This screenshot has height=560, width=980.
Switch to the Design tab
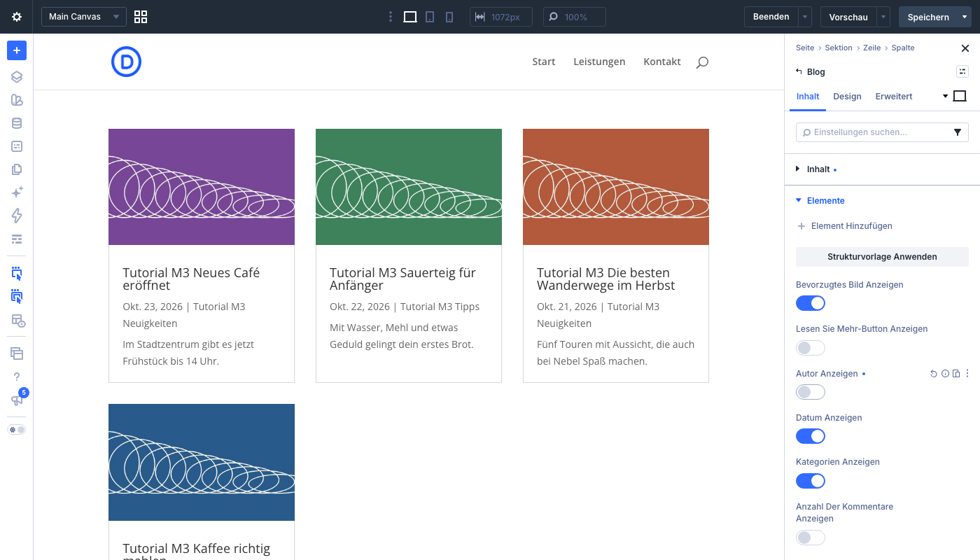click(847, 97)
